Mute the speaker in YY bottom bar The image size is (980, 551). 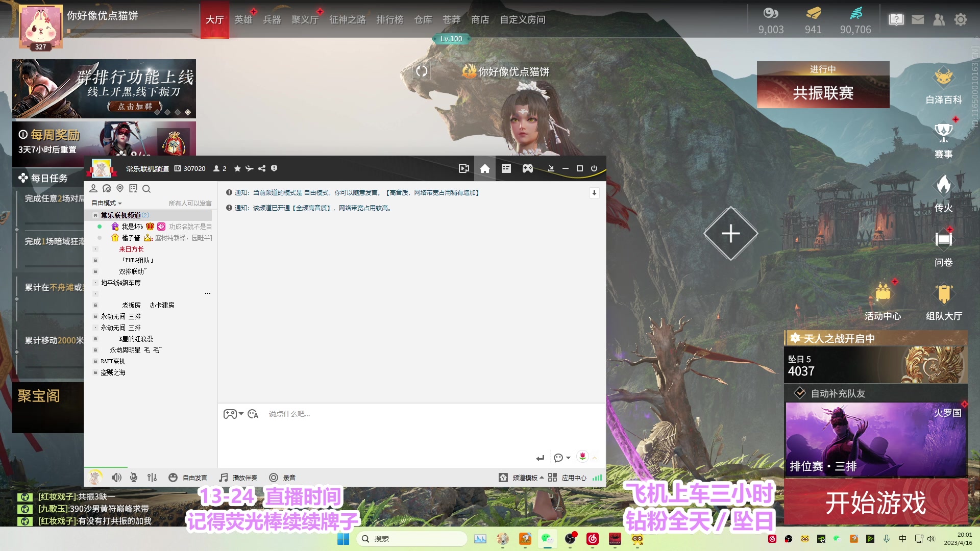coord(116,478)
